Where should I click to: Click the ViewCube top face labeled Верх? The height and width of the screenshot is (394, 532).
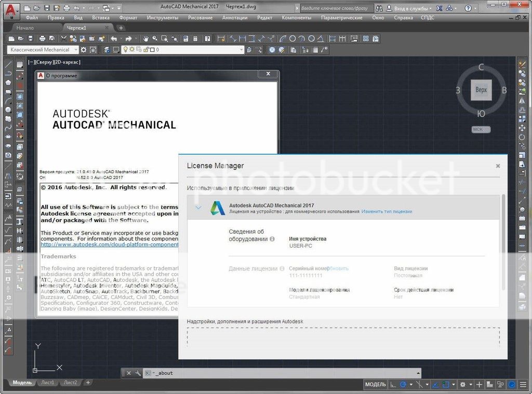(481, 90)
